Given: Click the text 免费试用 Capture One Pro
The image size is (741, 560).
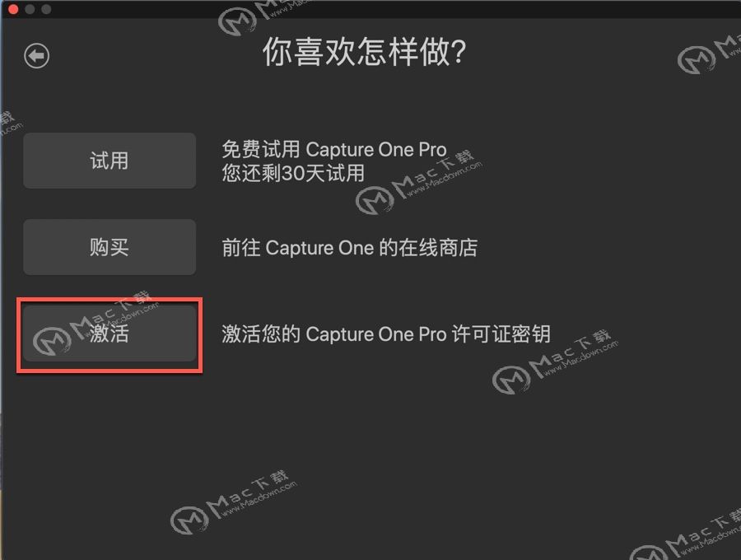Looking at the screenshot, I should click(334, 149).
